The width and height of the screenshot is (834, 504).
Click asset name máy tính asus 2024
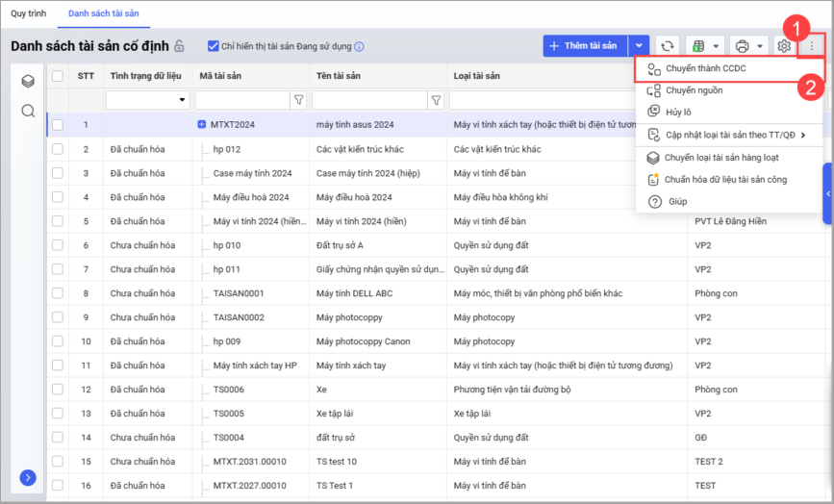(355, 125)
